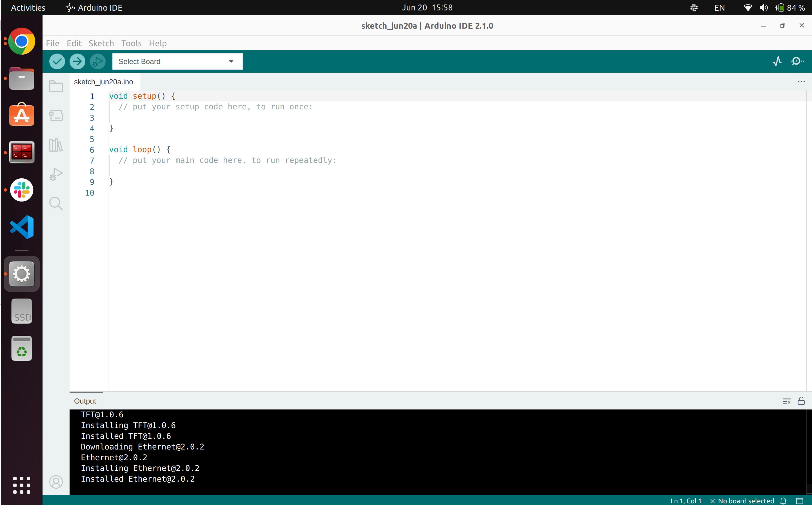Open the Tools menu
812x505 pixels.
131,43
